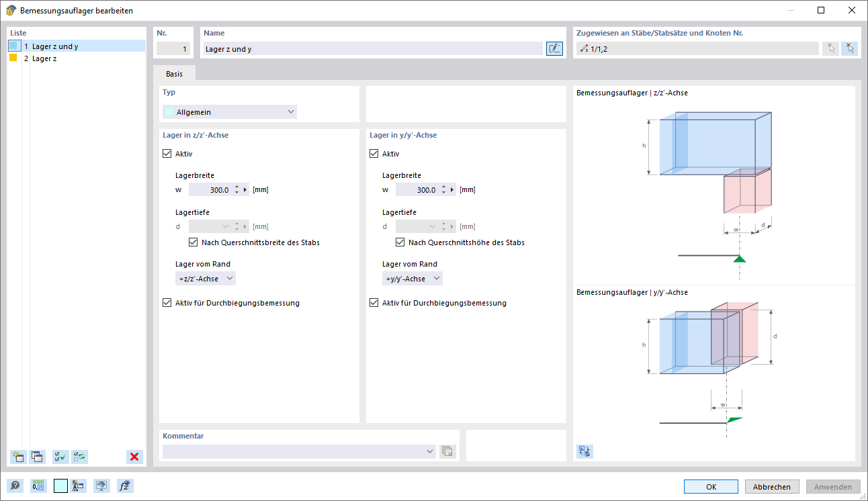Click the Nr. field showing 1
Screen dimensions: 868x501
[x=173, y=48]
